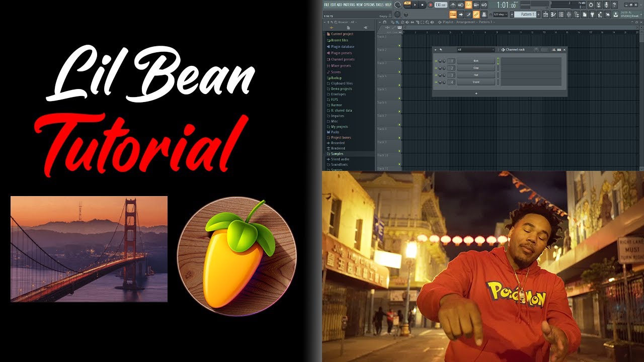Click the plus button beside Pattern 1
Viewport: 644px width, 362px height.
coord(538,15)
